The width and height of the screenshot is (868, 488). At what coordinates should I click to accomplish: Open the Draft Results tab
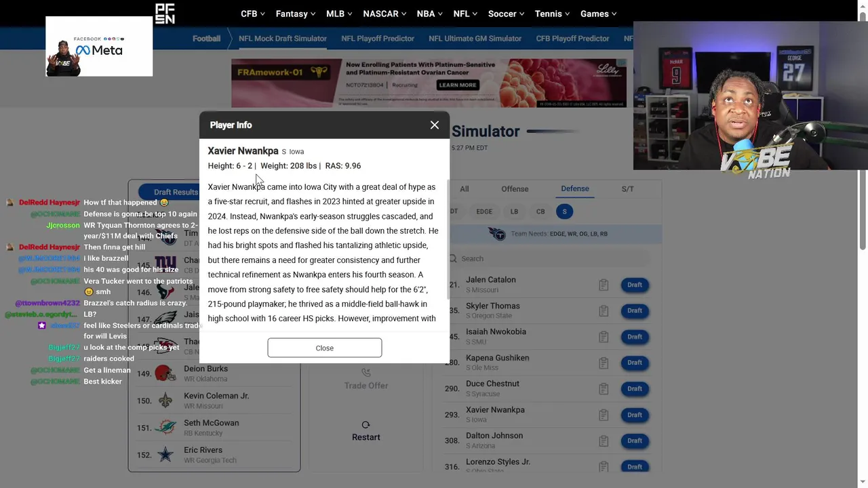pos(176,192)
